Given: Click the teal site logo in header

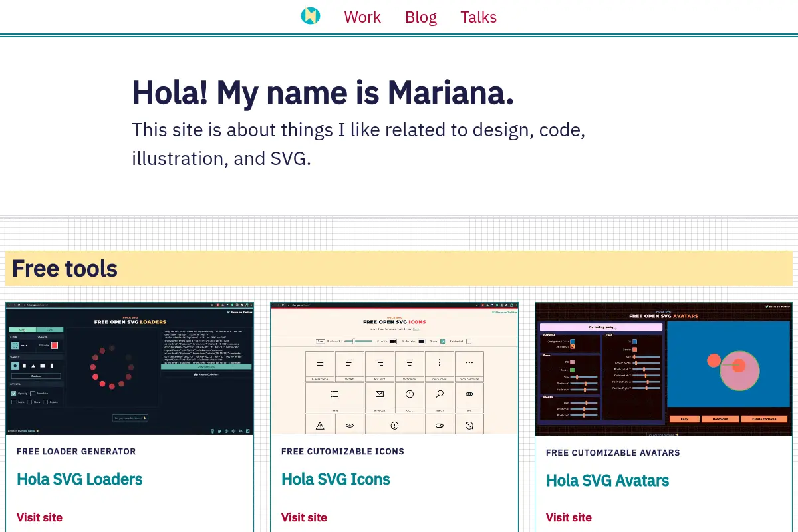Looking at the screenshot, I should coord(311,16).
